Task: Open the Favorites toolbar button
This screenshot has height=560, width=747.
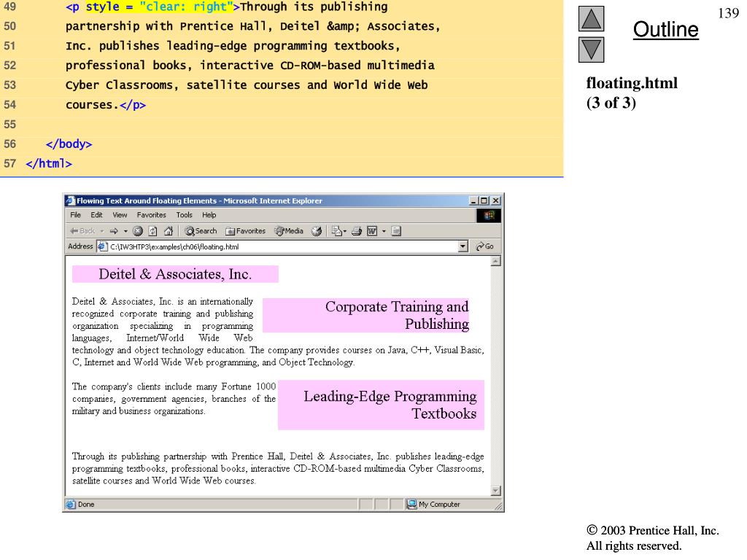Action: [x=245, y=231]
